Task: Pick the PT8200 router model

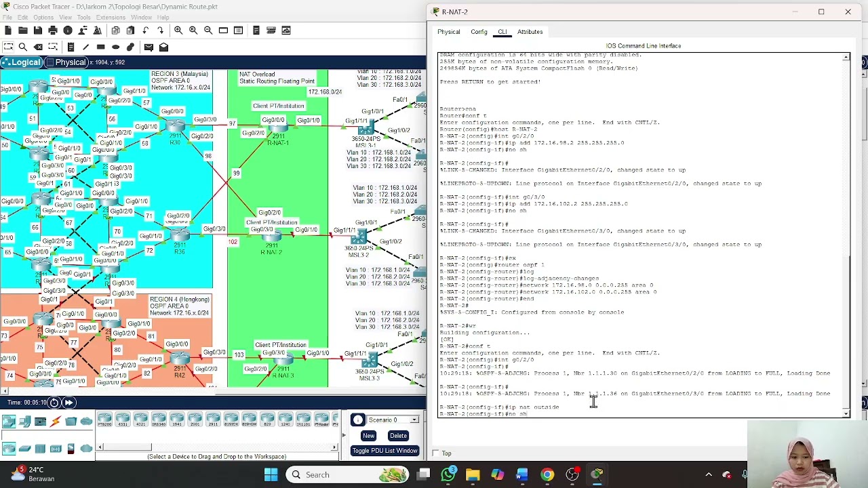Action: pyautogui.click(x=104, y=420)
